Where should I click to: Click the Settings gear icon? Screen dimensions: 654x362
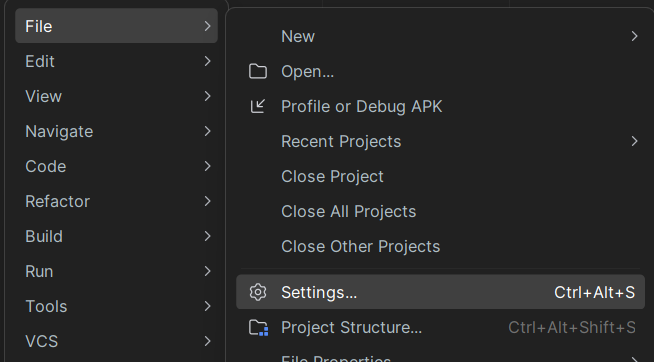(x=258, y=292)
